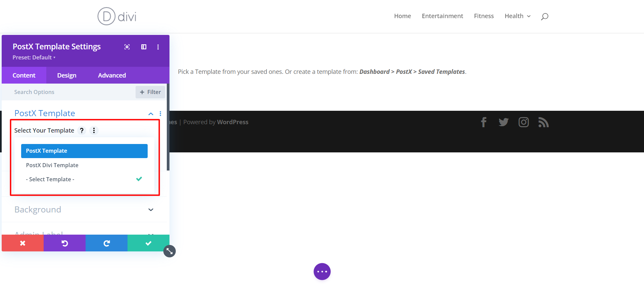This screenshot has height=289, width=644.
Task: Save changes with the green checkmark button
Action: pos(148,243)
